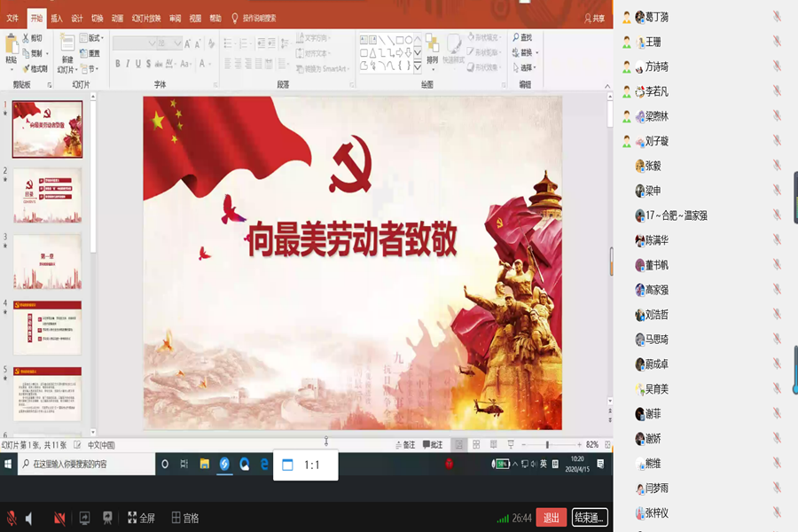Toggle bold formatting
This screenshot has width=798, height=532.
click(118, 64)
